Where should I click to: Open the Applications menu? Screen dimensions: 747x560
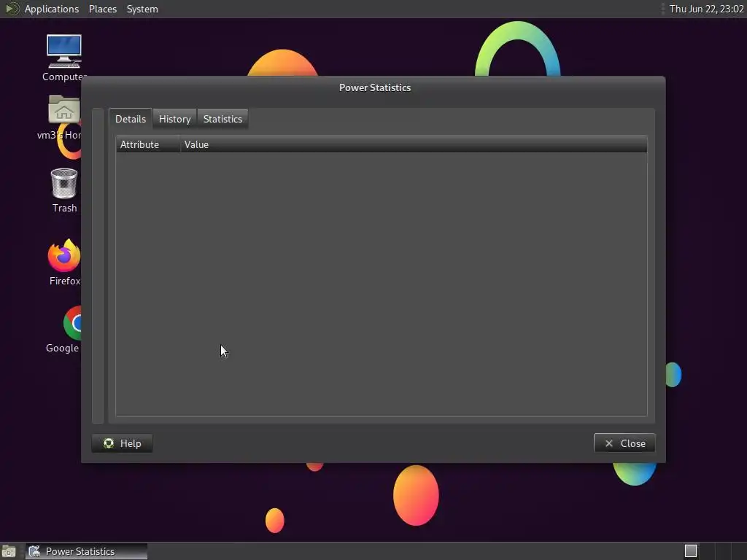pyautogui.click(x=52, y=9)
